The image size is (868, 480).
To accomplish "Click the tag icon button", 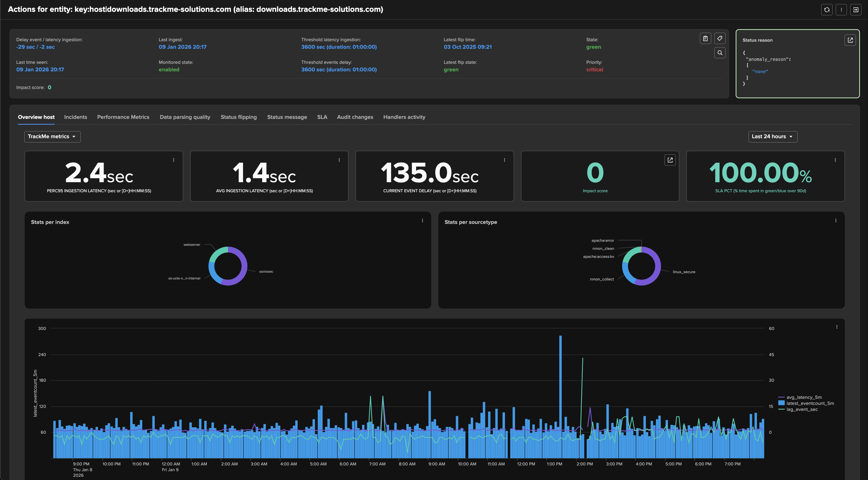I will point(720,38).
